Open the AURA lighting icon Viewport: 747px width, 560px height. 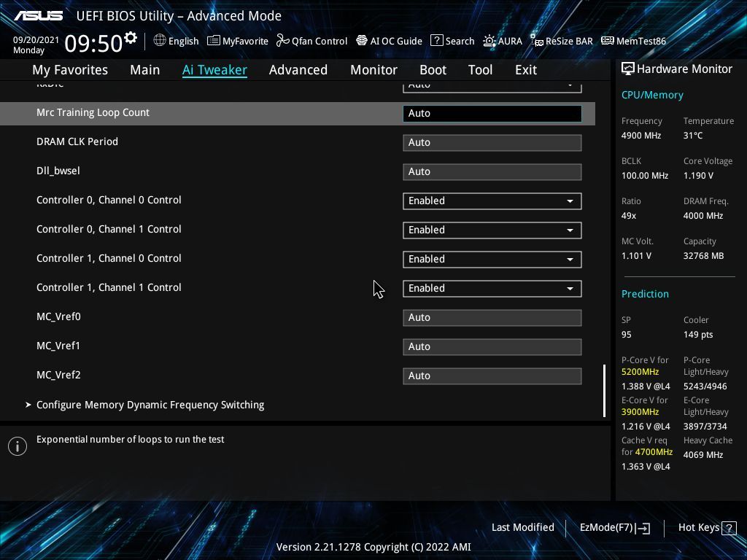coord(489,41)
